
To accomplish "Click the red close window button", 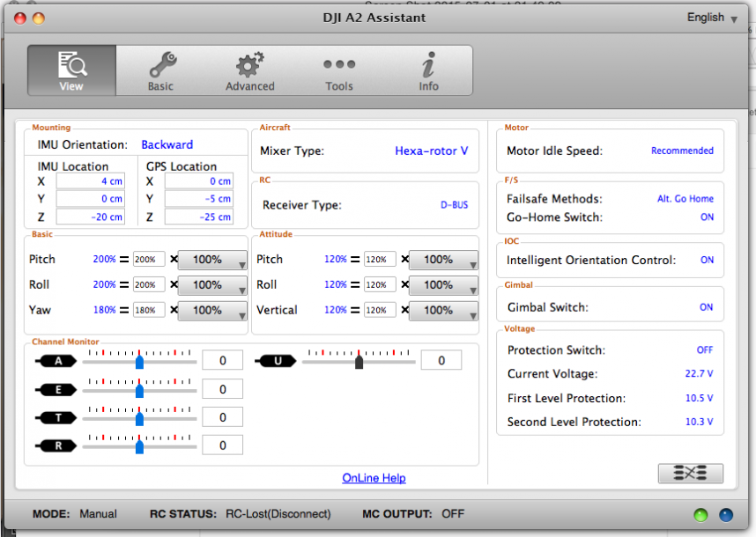I will click(20, 18).
